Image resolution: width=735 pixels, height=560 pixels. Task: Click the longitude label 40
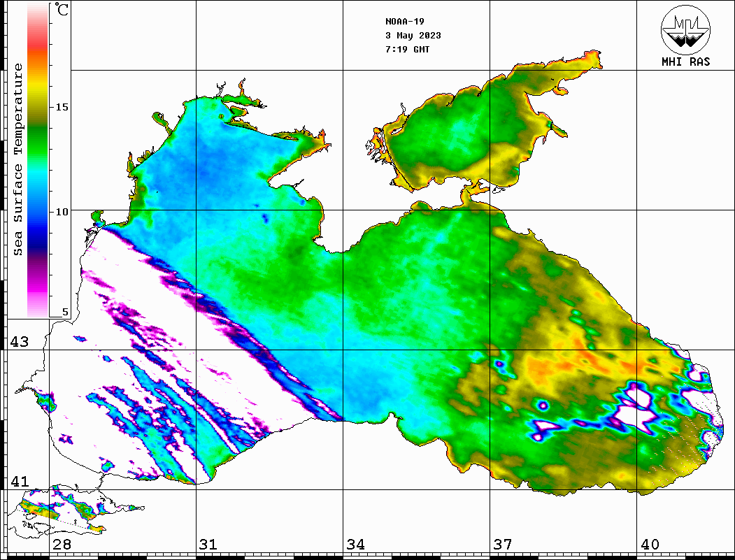coord(650,545)
